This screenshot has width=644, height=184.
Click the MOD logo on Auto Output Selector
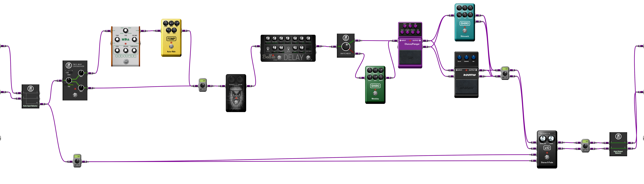click(618, 136)
